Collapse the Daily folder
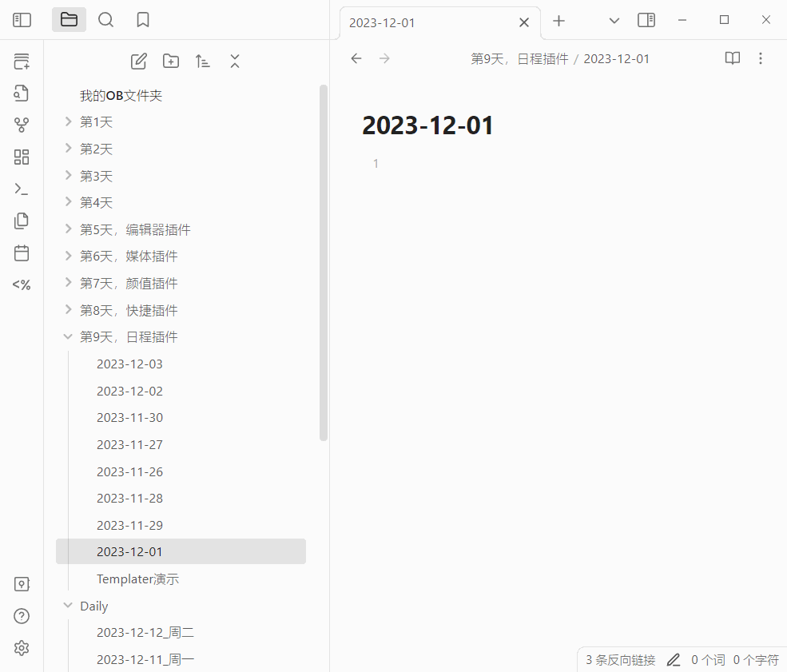This screenshot has height=672, width=787. 68,606
